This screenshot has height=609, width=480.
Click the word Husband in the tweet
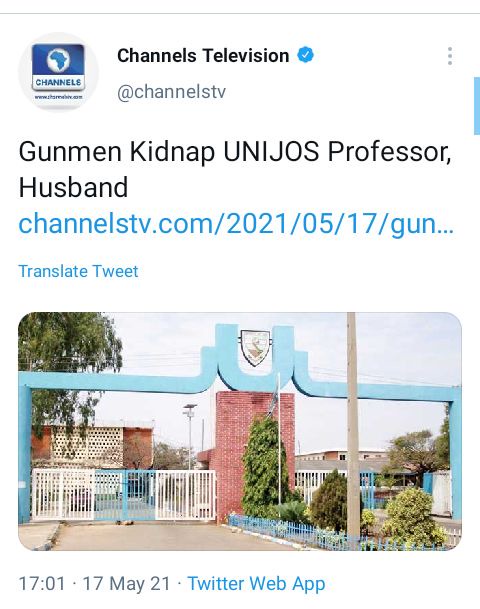[x=73, y=187]
